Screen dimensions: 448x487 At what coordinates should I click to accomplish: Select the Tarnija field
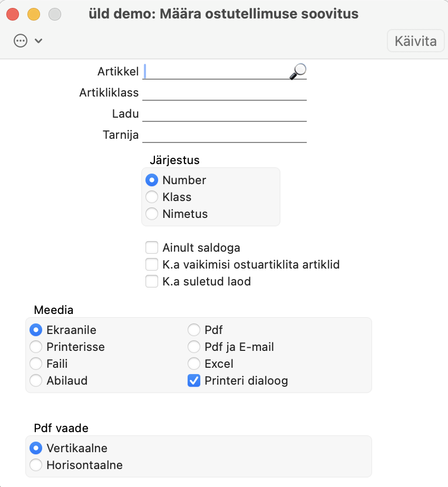tap(225, 135)
